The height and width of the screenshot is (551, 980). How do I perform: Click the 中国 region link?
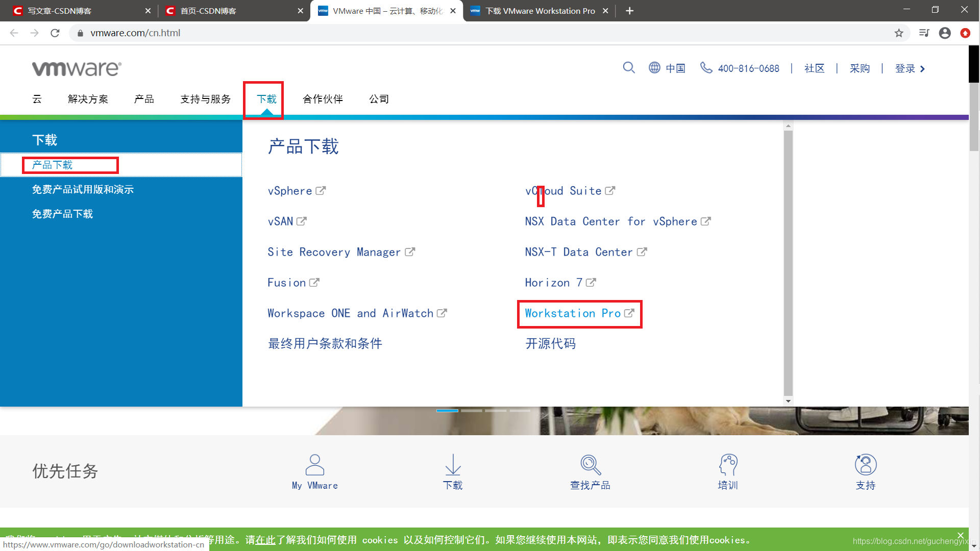[x=675, y=68]
